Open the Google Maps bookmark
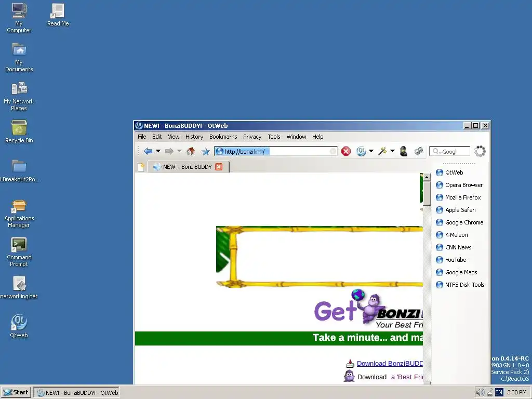 (x=456, y=272)
